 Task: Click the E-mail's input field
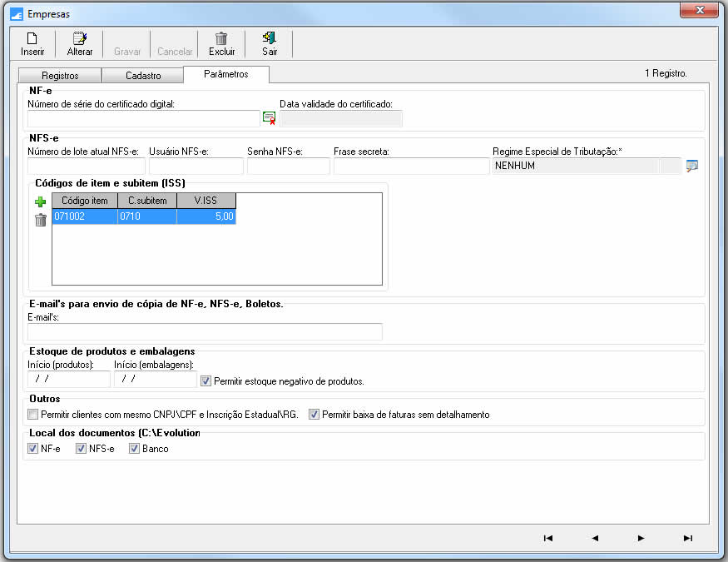click(205, 332)
